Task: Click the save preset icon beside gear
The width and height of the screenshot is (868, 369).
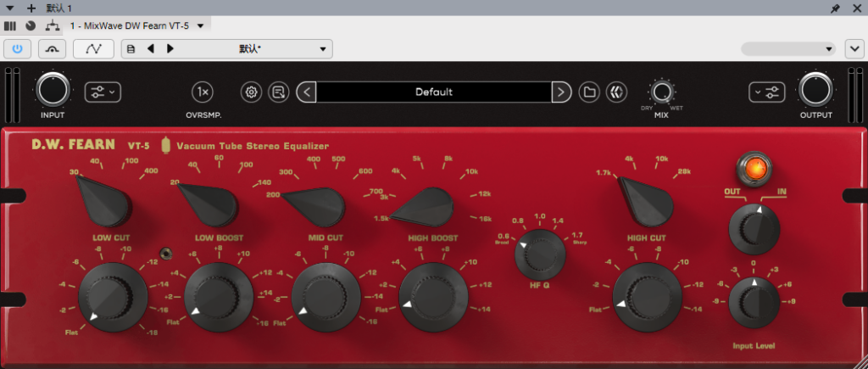Action: (278, 92)
